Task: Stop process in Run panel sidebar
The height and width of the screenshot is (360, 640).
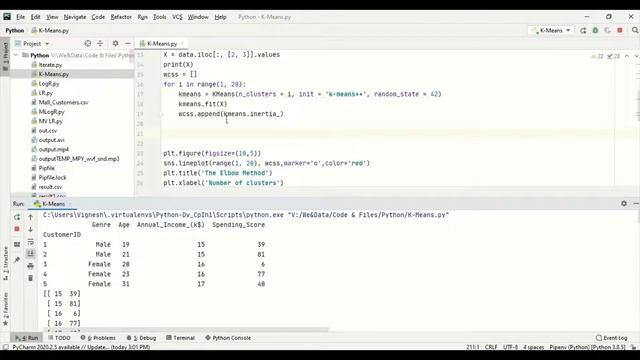Action: coord(17,229)
